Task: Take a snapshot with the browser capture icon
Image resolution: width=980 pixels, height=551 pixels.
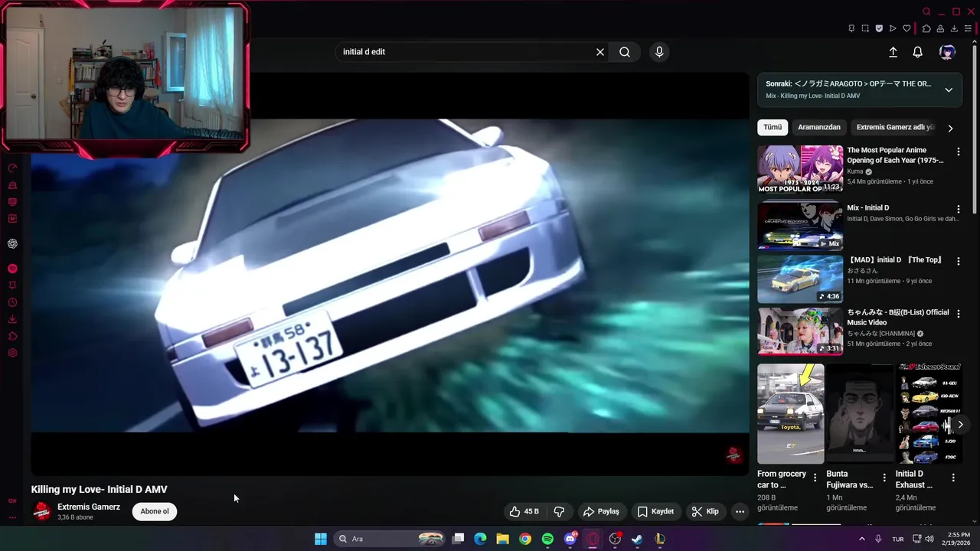Action: (865, 28)
